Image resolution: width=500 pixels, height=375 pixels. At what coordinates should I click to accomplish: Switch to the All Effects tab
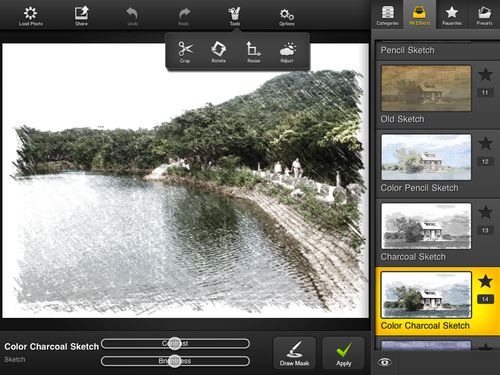[419, 15]
